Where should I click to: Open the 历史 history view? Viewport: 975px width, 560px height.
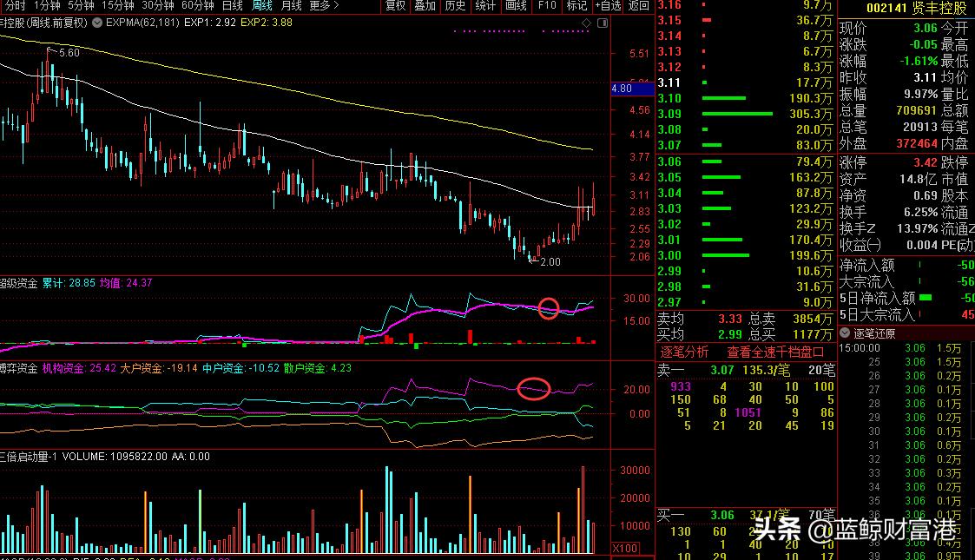455,6
